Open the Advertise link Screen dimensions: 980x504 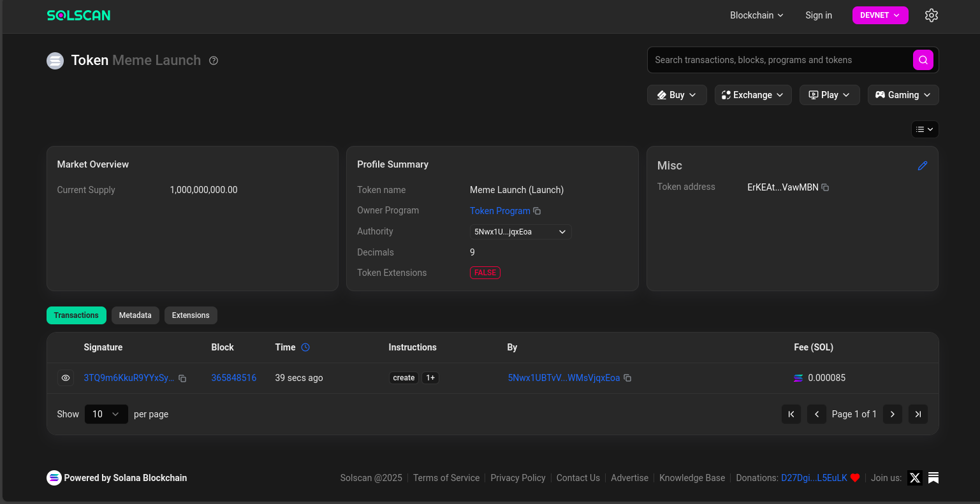point(629,478)
